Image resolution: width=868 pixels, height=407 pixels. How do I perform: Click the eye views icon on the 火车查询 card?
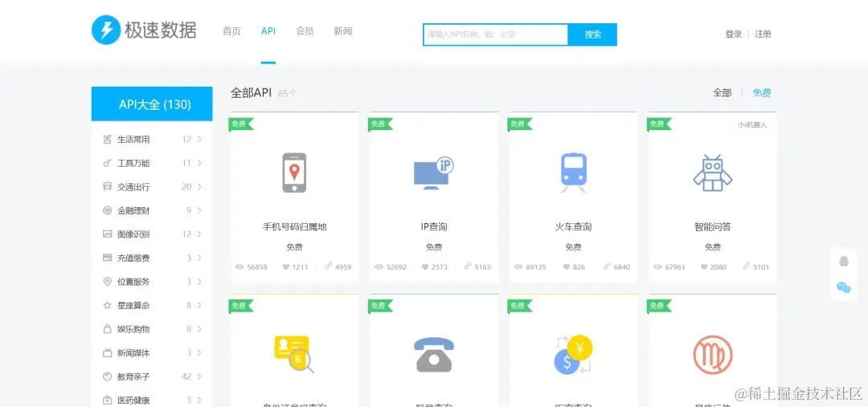coord(518,267)
